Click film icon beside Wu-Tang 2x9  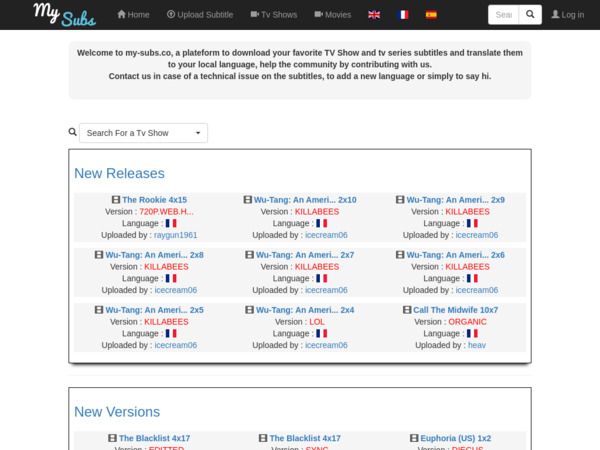(x=400, y=200)
